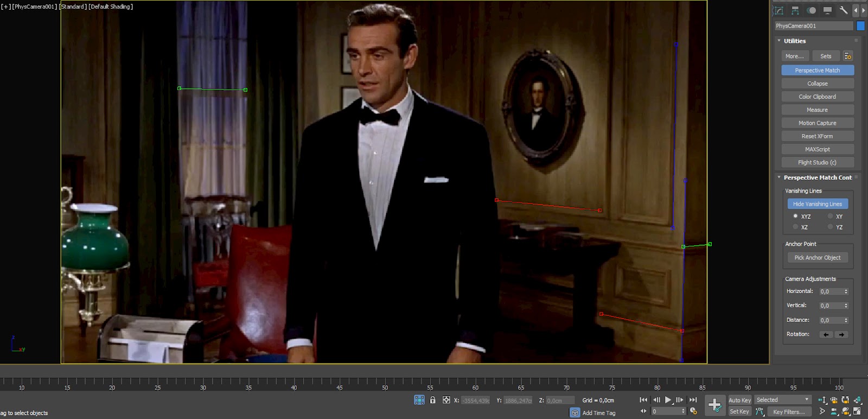Click the PhysCamera001 name field
Screen dimensions: 868x419
[814, 26]
